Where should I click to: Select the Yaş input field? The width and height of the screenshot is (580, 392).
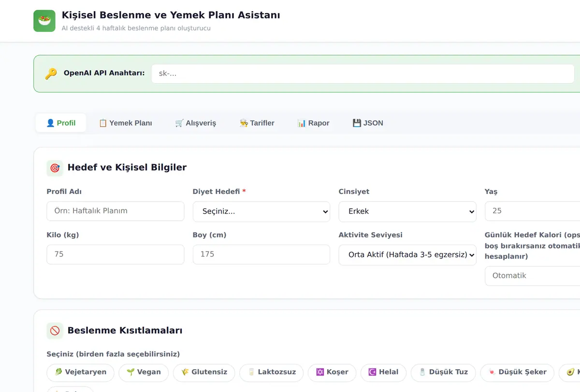tap(532, 211)
